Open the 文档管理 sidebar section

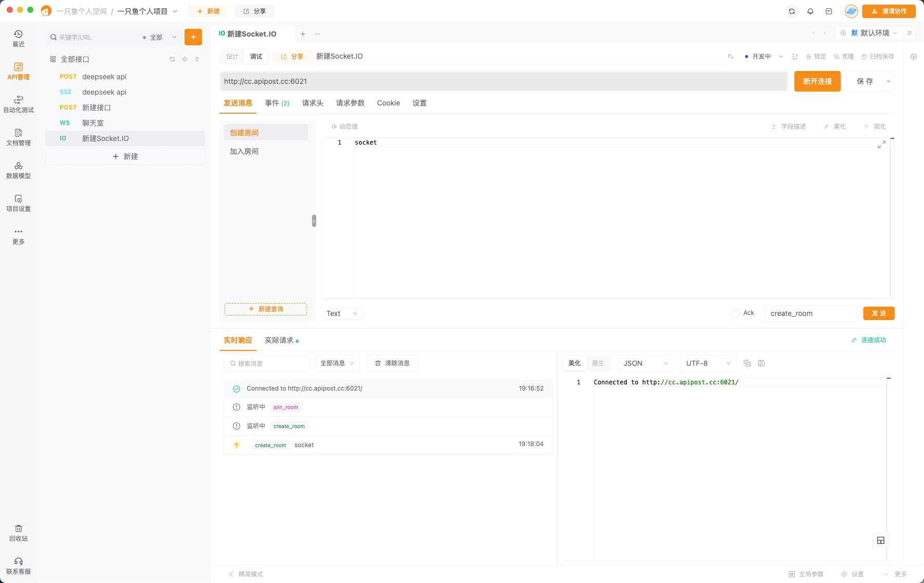click(19, 137)
